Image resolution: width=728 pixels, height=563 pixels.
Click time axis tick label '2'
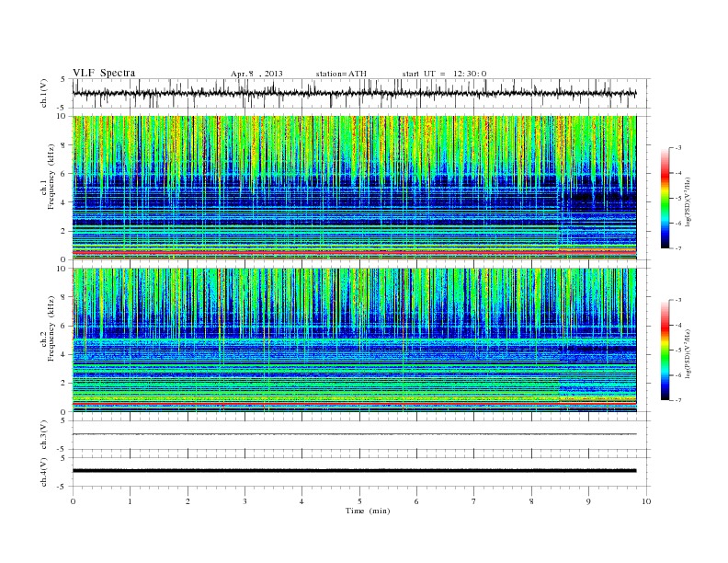(188, 501)
